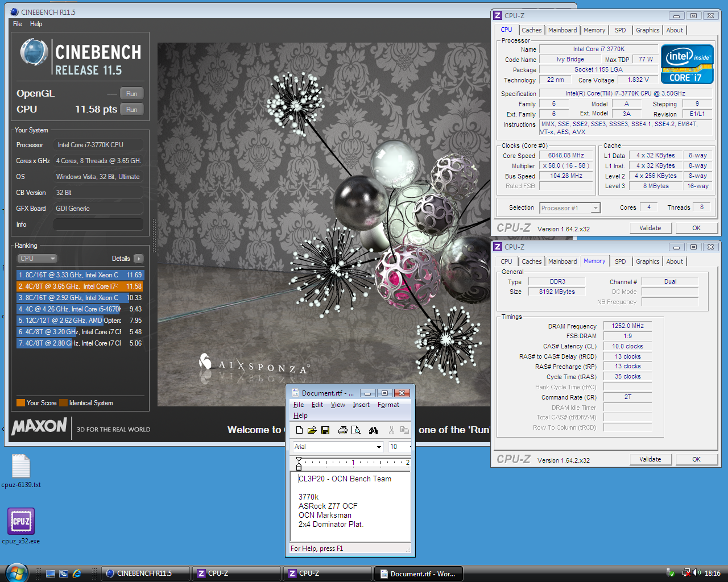Image resolution: width=728 pixels, height=582 pixels.
Task: Click the Cut scissors icon in WordPad
Action: point(391,430)
